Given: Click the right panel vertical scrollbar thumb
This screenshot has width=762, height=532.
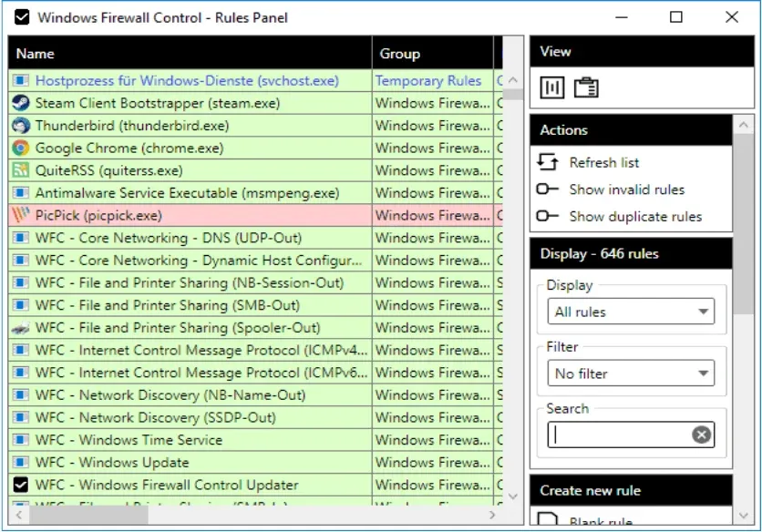Looking at the screenshot, I should (743, 224).
